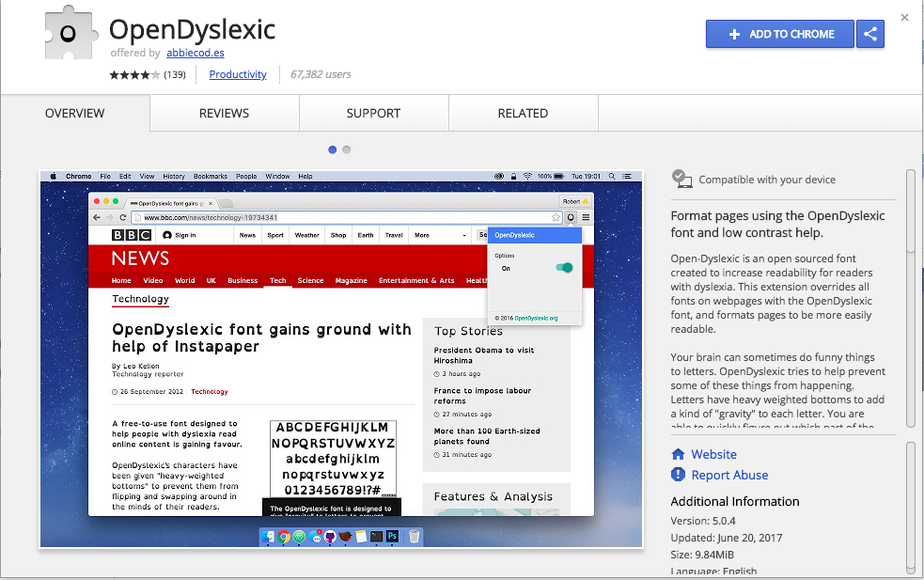The height and width of the screenshot is (580, 924).
Task: Click the compatible device checkmark icon
Action: (681, 179)
